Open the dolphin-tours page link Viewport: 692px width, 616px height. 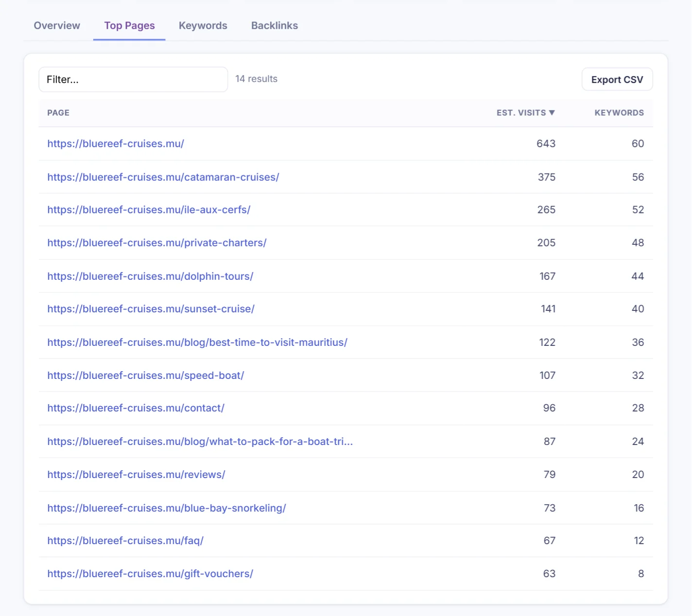(x=150, y=276)
